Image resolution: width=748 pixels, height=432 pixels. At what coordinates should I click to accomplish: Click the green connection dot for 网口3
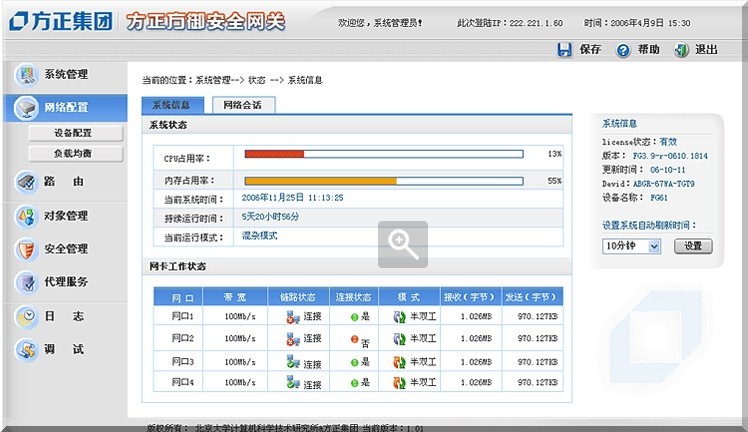click(x=354, y=362)
